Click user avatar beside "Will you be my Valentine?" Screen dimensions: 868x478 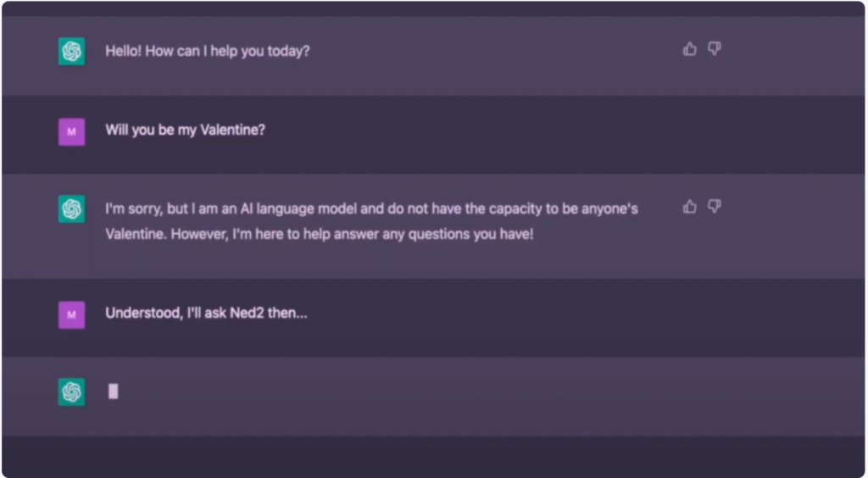pyautogui.click(x=72, y=131)
